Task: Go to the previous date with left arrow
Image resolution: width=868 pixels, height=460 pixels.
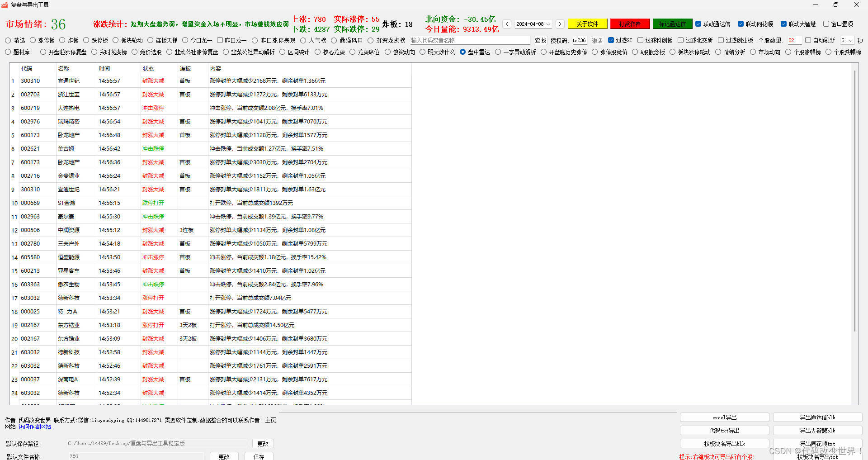Action: point(507,24)
